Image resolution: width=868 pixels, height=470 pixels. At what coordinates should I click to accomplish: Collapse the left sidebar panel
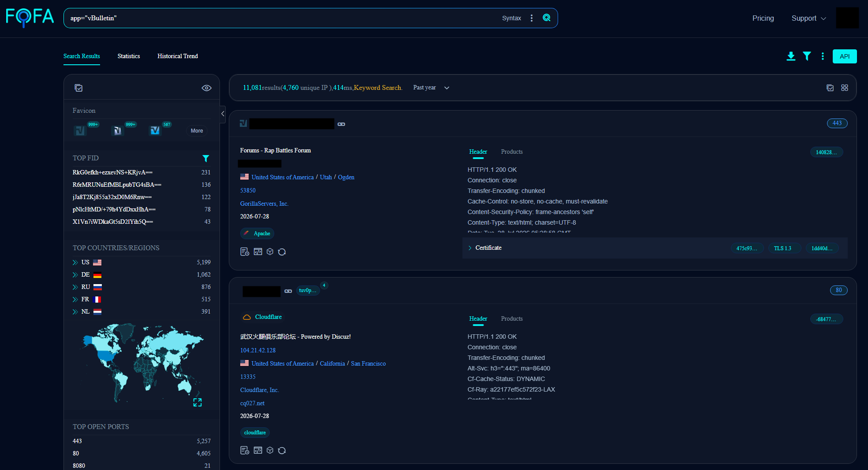pos(223,114)
